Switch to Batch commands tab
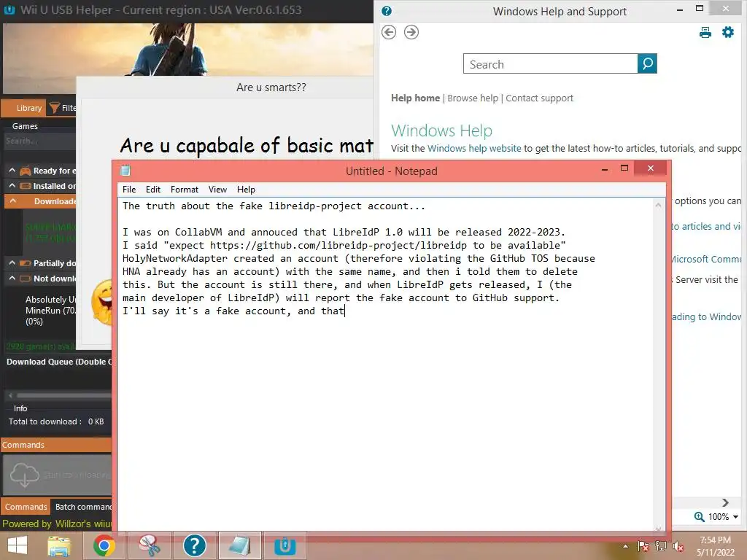The width and height of the screenshot is (747, 560). [82, 507]
